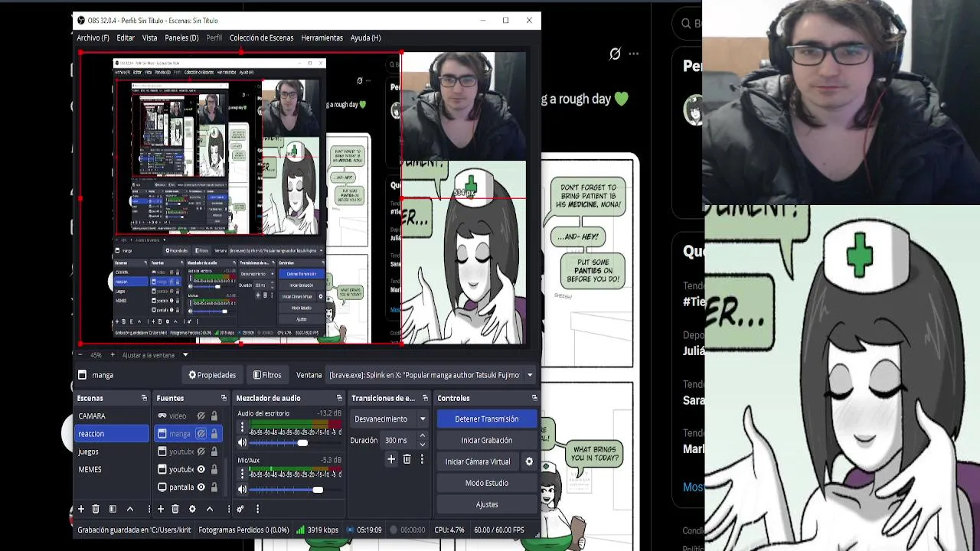This screenshot has width=980, height=551.
Task: Delete the current transition with trash icon
Action: tap(407, 459)
